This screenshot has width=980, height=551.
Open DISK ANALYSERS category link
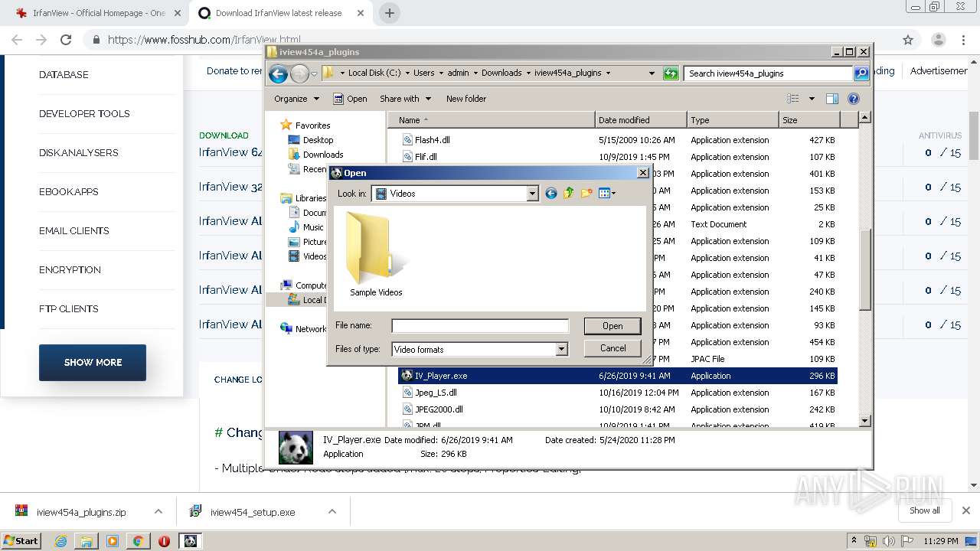tap(78, 153)
